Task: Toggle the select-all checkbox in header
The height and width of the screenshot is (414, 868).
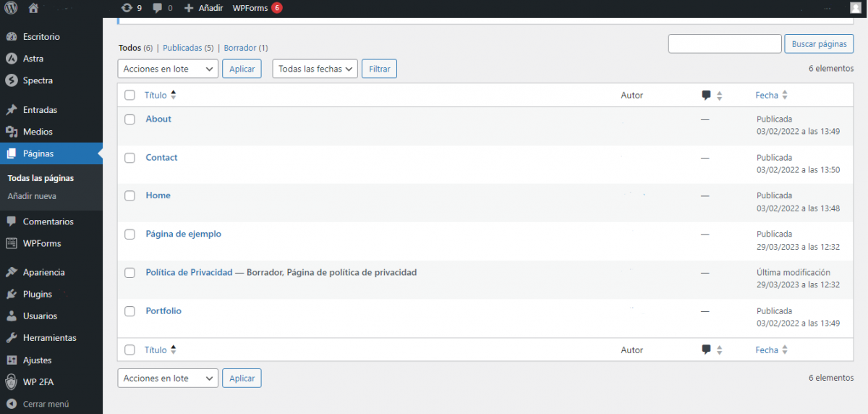Action: click(129, 95)
